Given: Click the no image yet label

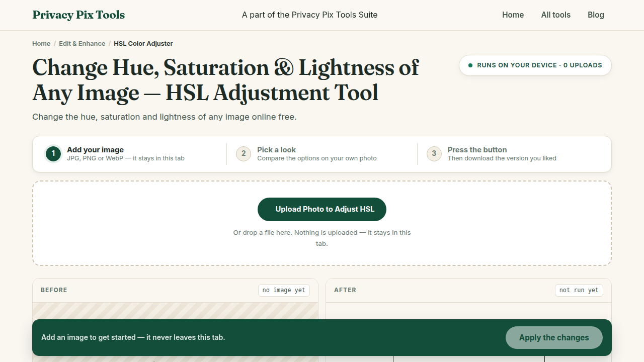Looking at the screenshot, I should (x=284, y=290).
